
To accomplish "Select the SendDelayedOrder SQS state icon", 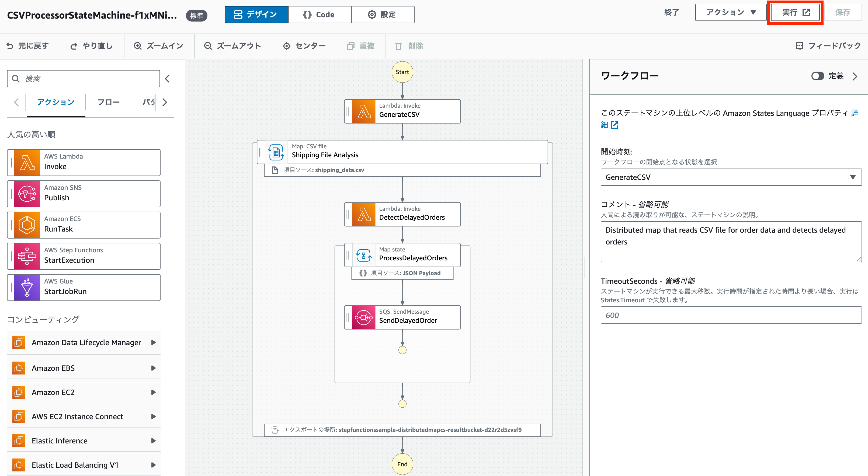I will [364, 317].
